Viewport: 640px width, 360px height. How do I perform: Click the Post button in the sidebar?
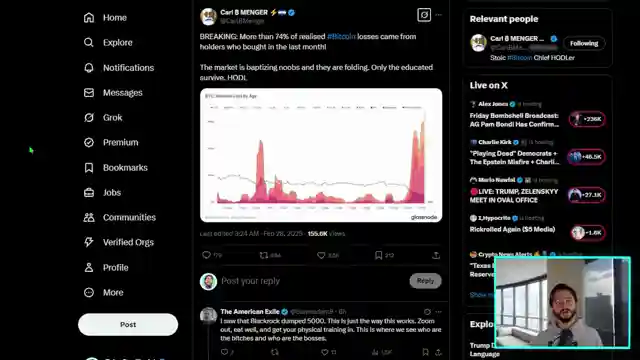click(128, 324)
